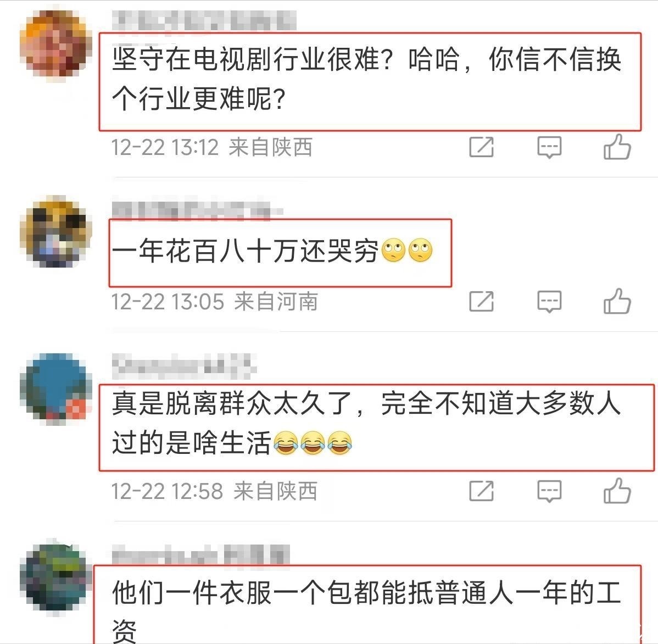This screenshot has width=658, height=644.
Task: Reply to the 13:12 Shaanxi comment
Action: [549, 147]
